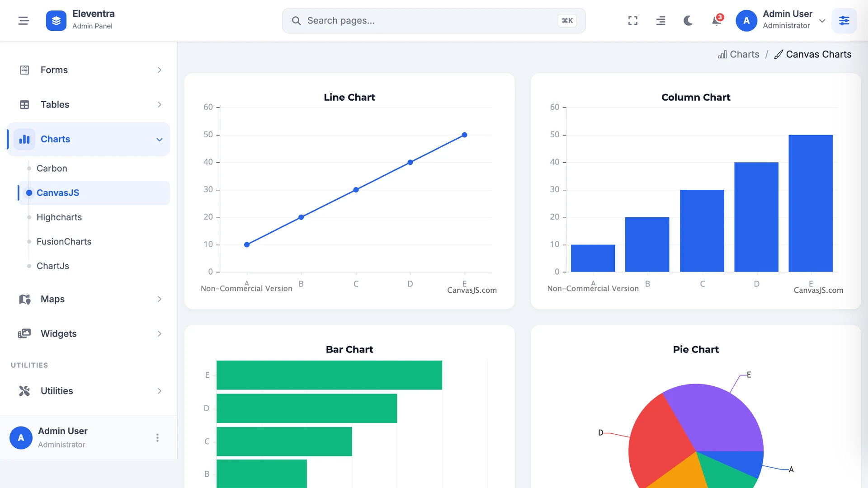This screenshot has width=868, height=488.
Task: Toggle dark mode moon icon
Action: [688, 21]
